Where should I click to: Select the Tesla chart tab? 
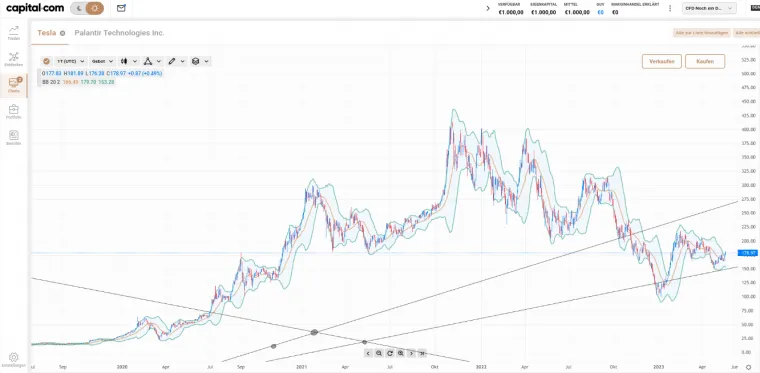47,33
